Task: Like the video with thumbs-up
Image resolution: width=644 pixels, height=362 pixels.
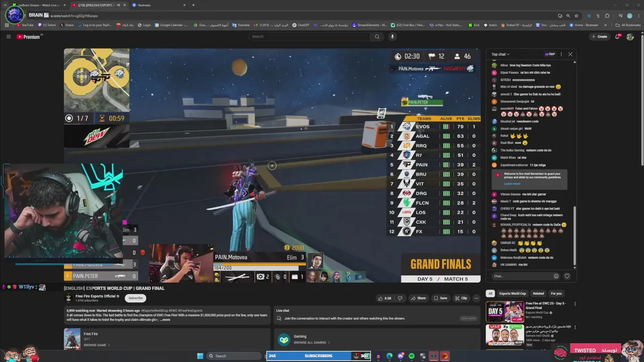Action: tap(385, 298)
